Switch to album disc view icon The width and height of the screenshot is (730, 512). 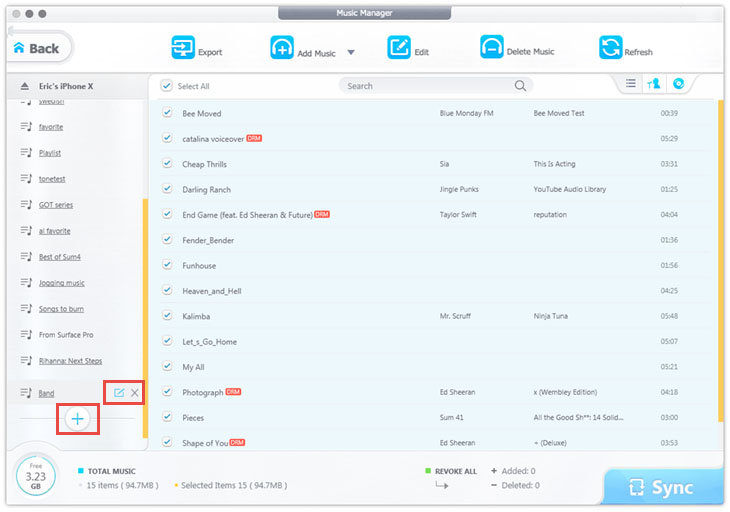tap(678, 83)
